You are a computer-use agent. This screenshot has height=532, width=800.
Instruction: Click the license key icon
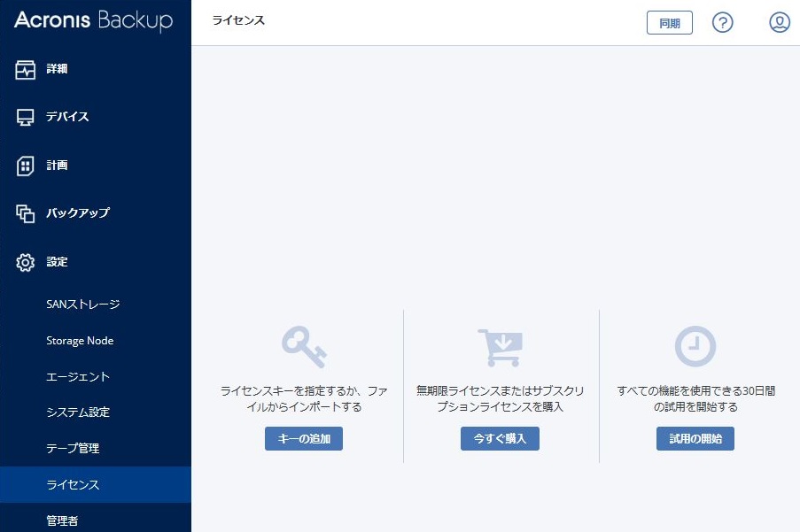304,346
